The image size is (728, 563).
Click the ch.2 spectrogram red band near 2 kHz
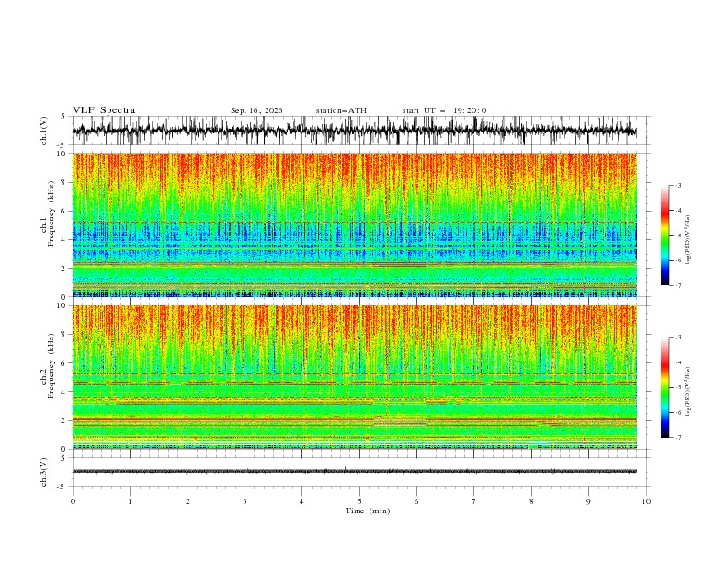click(x=354, y=419)
